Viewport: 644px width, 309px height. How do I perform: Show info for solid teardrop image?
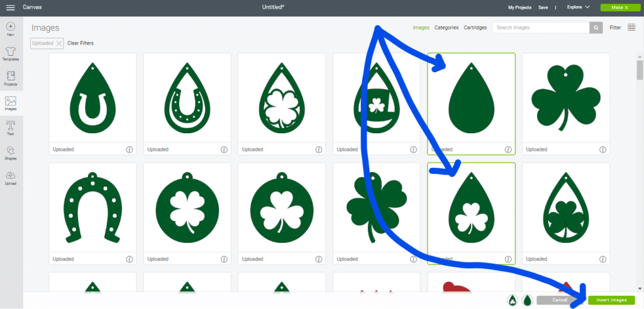click(508, 149)
